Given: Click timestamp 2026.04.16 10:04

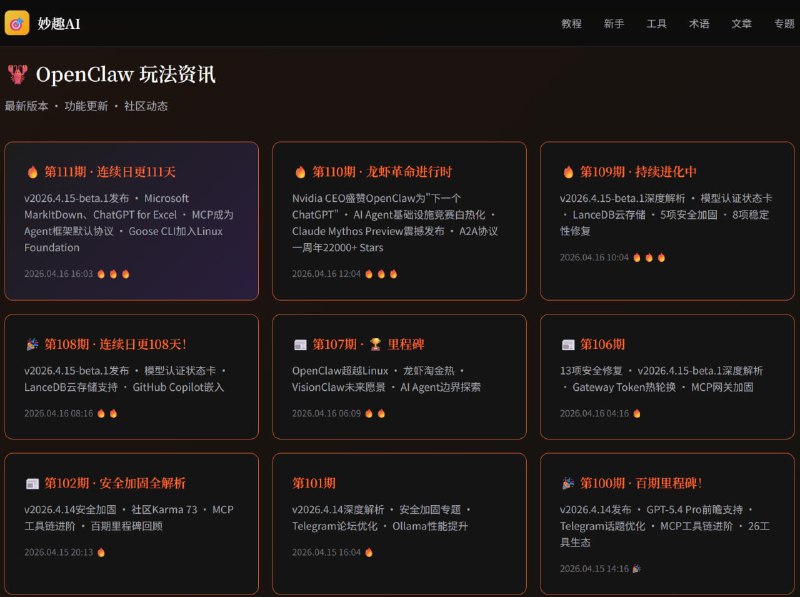Looking at the screenshot, I should tap(594, 258).
